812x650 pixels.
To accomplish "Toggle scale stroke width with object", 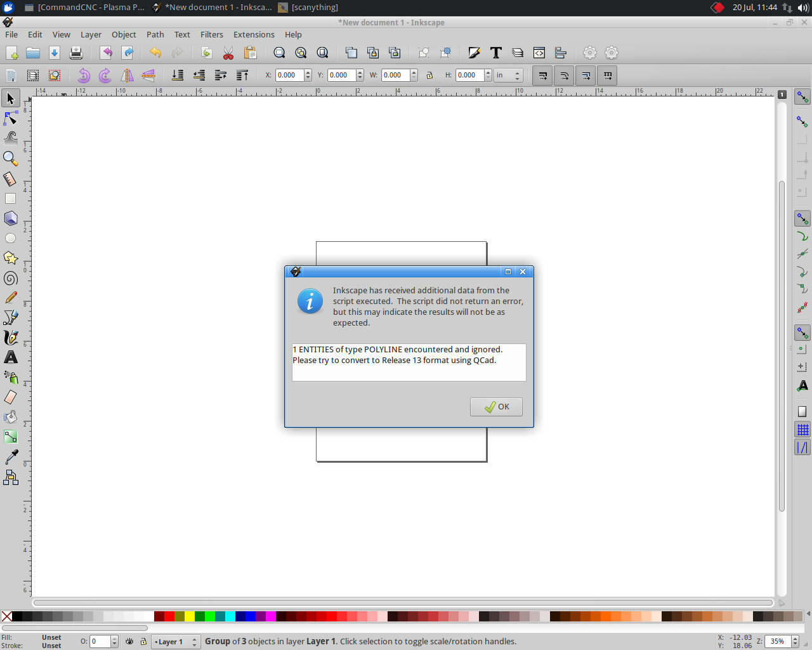I will point(542,76).
